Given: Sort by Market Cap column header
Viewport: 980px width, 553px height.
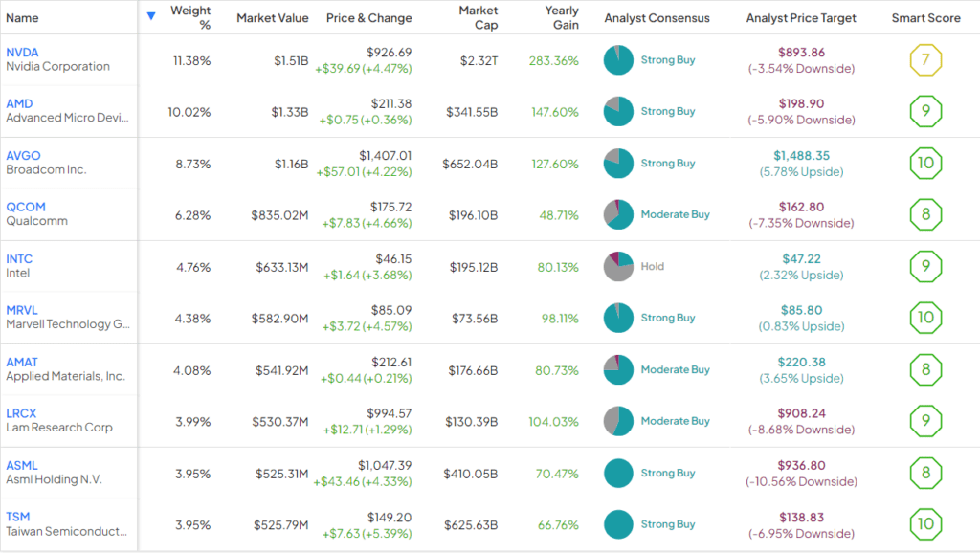Looking at the screenshot, I should [x=478, y=17].
